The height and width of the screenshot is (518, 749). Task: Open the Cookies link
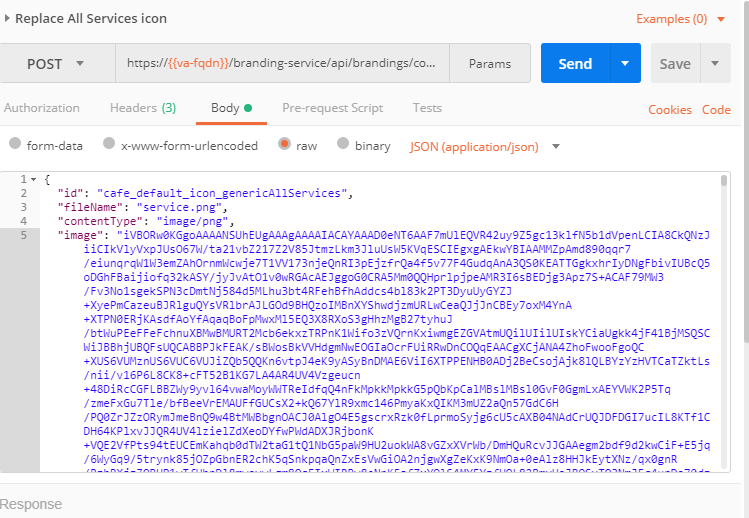[x=670, y=110]
